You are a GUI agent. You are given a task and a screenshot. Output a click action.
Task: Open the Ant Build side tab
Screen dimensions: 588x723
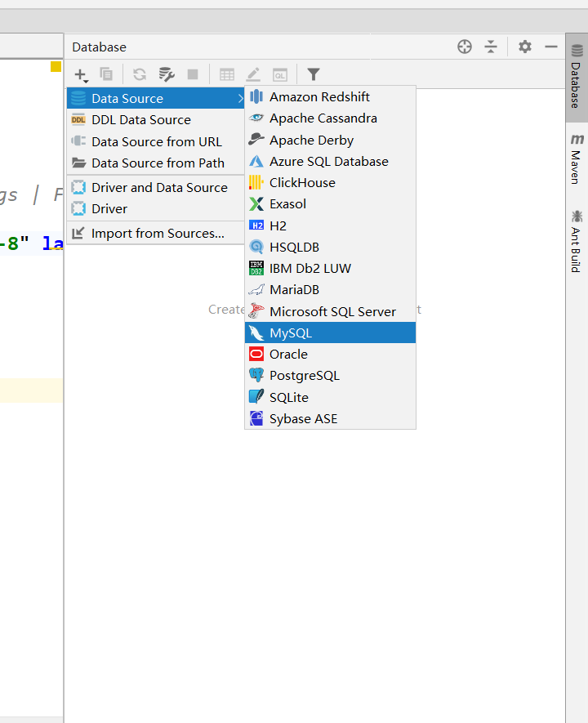coord(577,241)
